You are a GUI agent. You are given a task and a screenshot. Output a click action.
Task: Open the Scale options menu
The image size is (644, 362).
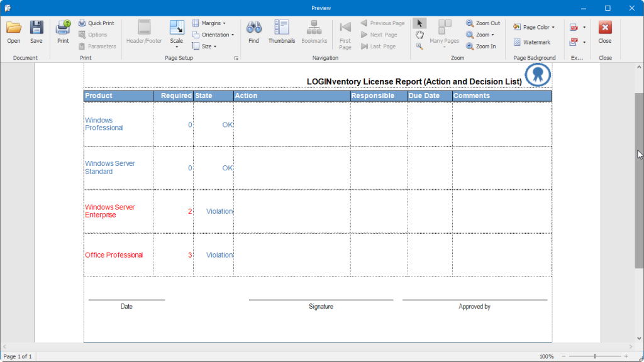pos(177,33)
